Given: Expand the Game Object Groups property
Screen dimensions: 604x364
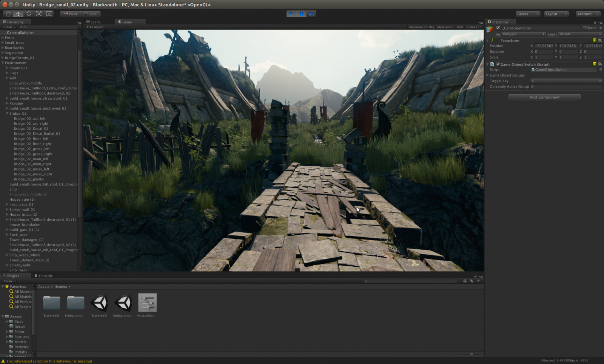Looking at the screenshot, I should tap(487, 75).
